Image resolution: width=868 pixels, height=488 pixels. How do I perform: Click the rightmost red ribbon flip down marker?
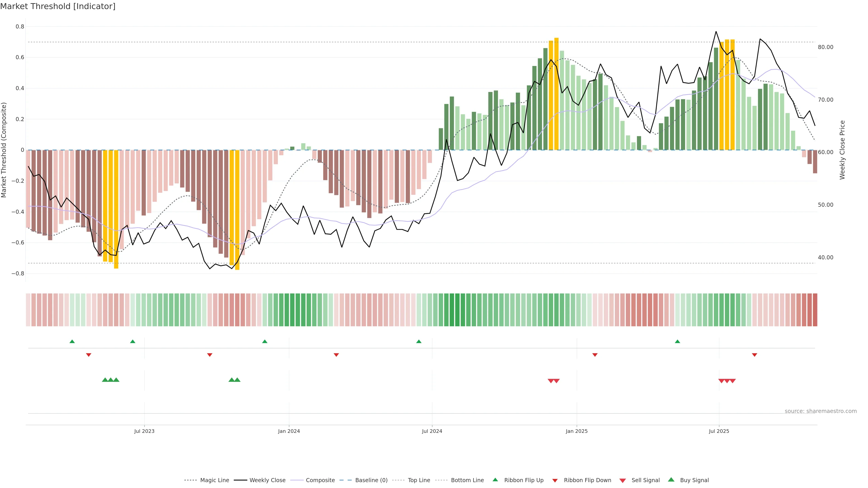(x=755, y=355)
